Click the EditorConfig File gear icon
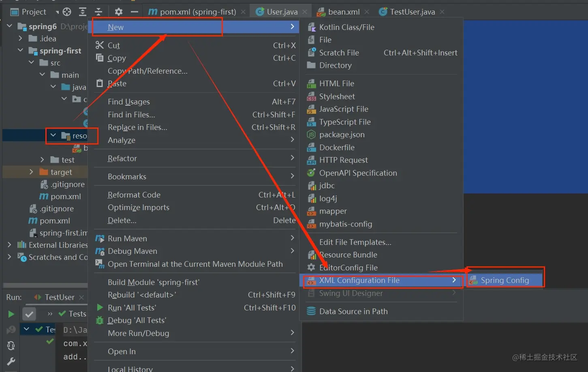Viewport: 588px width, 372px height. click(x=311, y=267)
